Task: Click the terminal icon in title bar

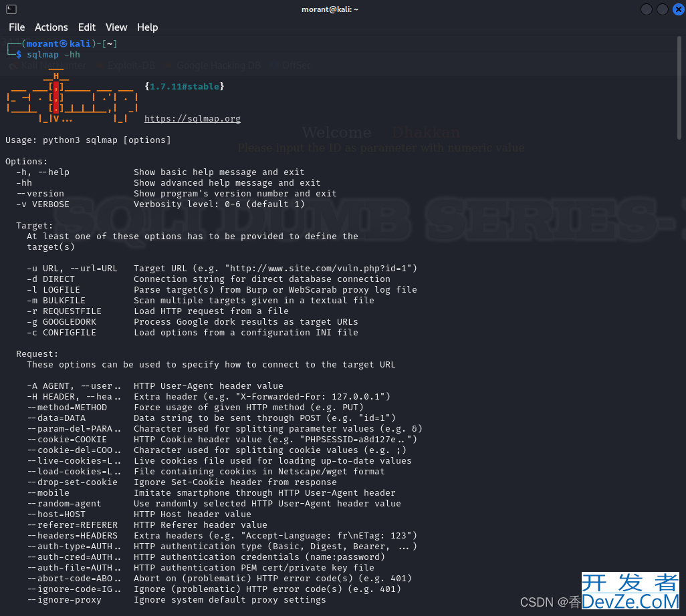Action: tap(11, 9)
